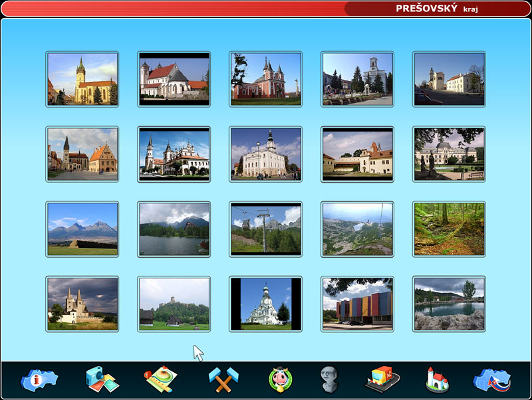Click the colorful building with road icon
The image size is (532, 400).
pyautogui.click(x=382, y=380)
